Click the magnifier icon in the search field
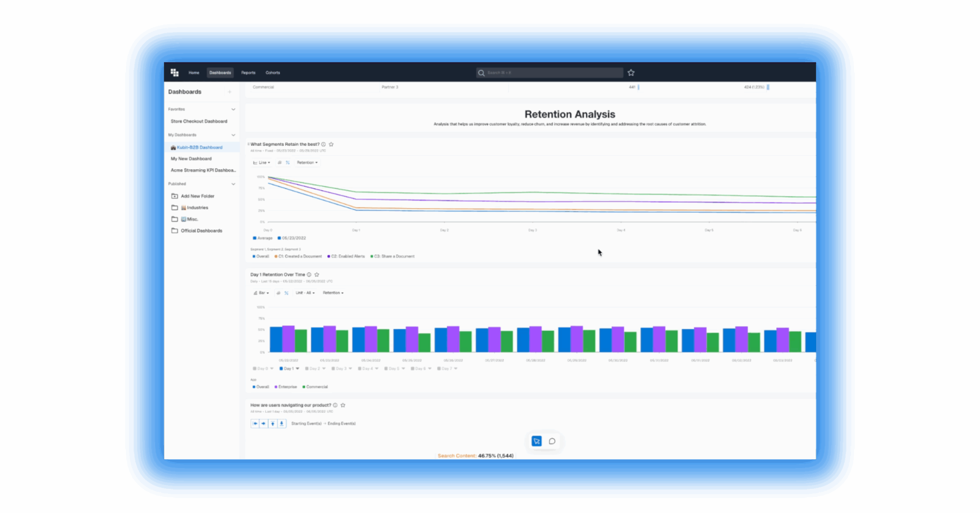 coord(481,73)
